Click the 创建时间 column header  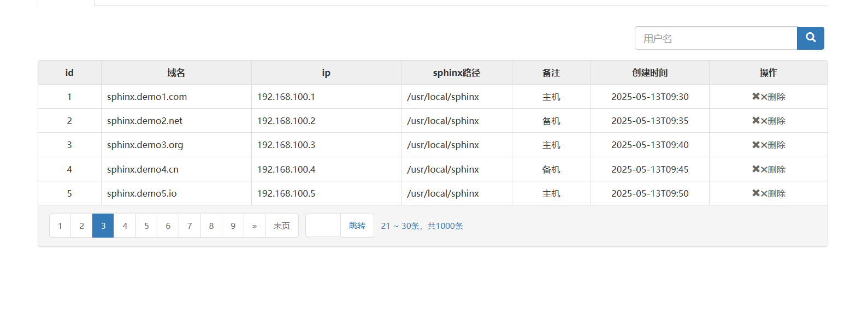tap(650, 73)
